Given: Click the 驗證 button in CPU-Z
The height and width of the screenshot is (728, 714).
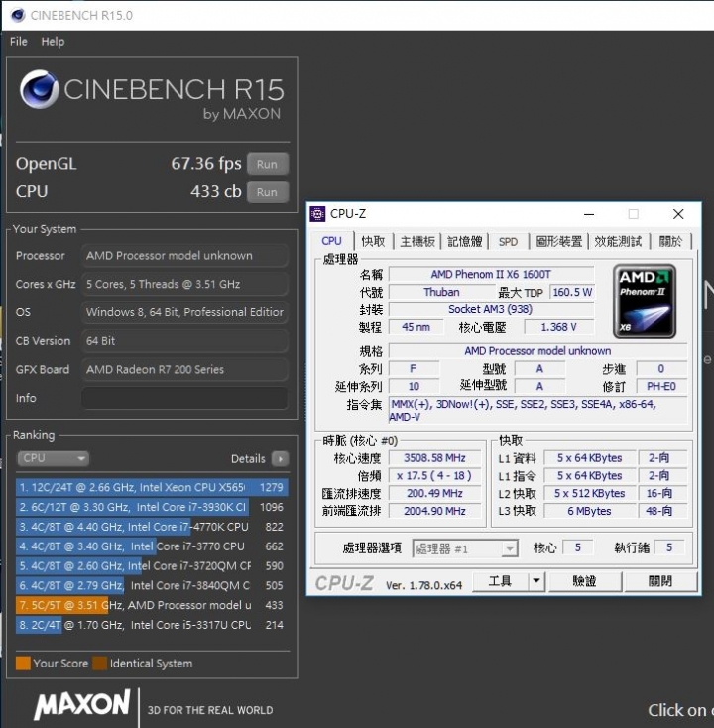Looking at the screenshot, I should tap(584, 581).
